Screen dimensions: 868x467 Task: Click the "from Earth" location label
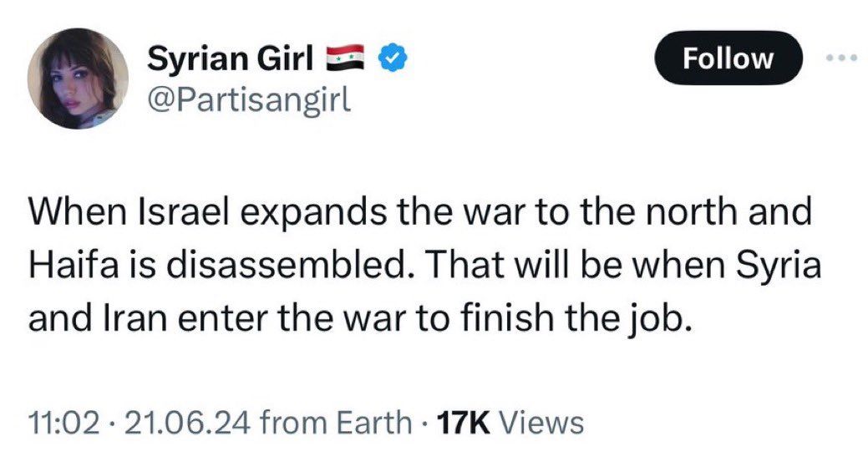(x=337, y=422)
